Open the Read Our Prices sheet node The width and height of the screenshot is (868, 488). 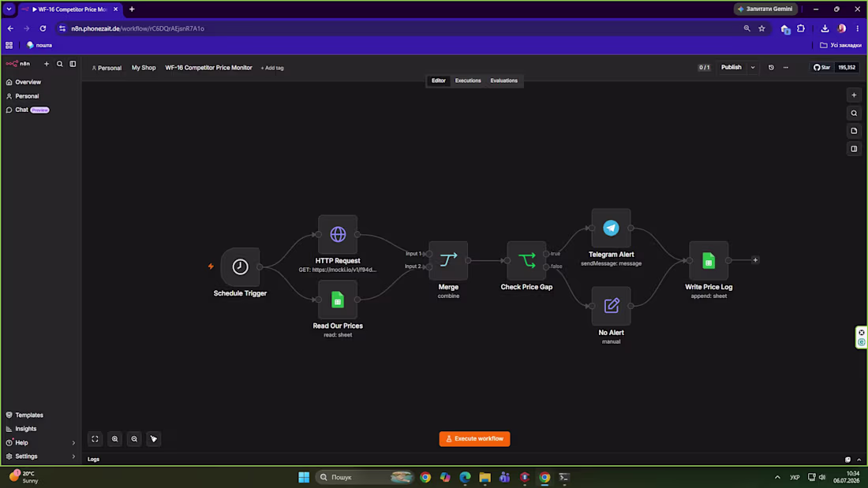338,300
